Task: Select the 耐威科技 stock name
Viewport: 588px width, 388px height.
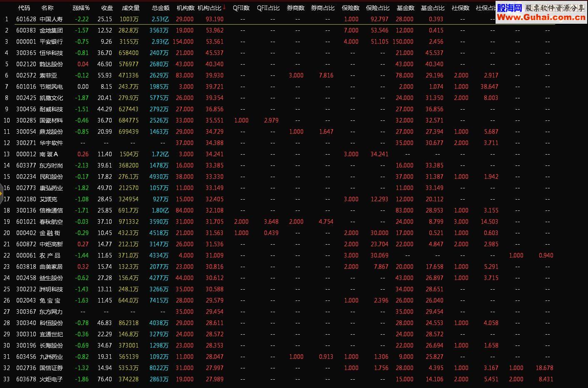Action: (x=51, y=109)
